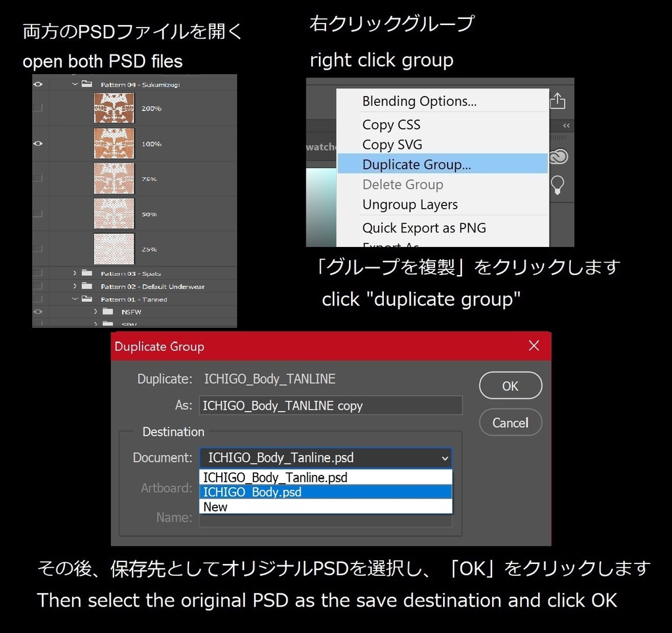Collapse the panel with the double-chevron icon
The width and height of the screenshot is (672, 633).
(565, 125)
